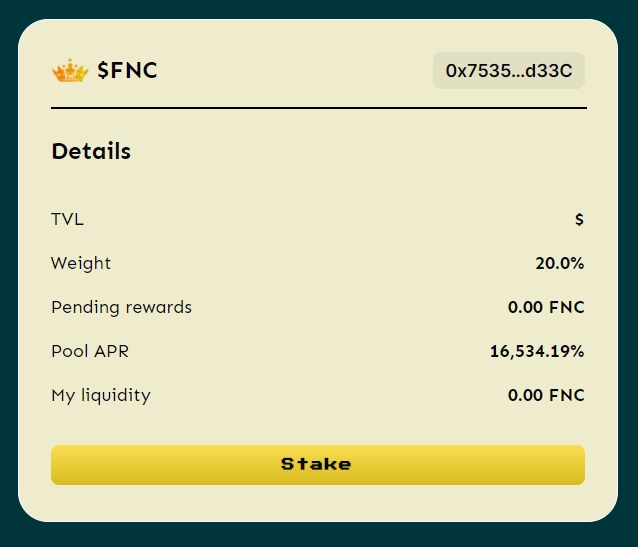This screenshot has width=638, height=547.
Task: Click the TVL dollar value
Action: (579, 220)
